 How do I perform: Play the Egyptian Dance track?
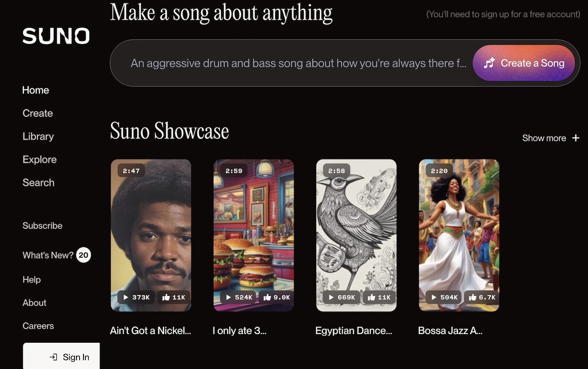[x=341, y=297]
